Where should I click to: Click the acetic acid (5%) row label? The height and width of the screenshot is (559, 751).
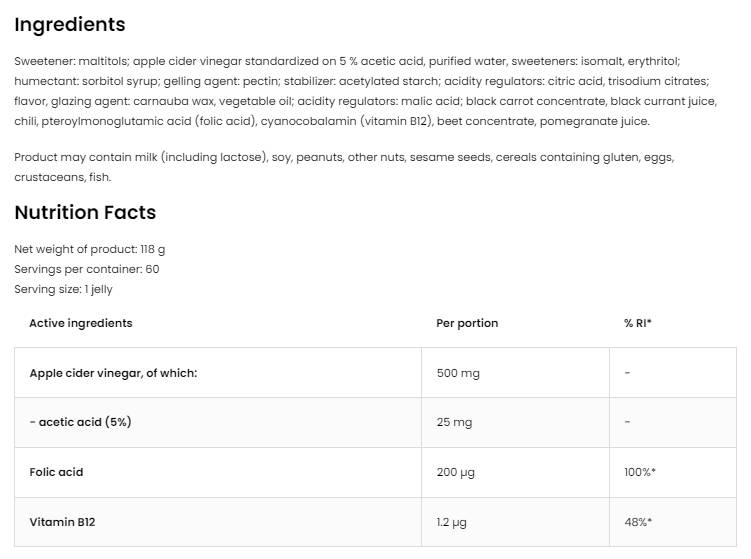pyautogui.click(x=80, y=422)
